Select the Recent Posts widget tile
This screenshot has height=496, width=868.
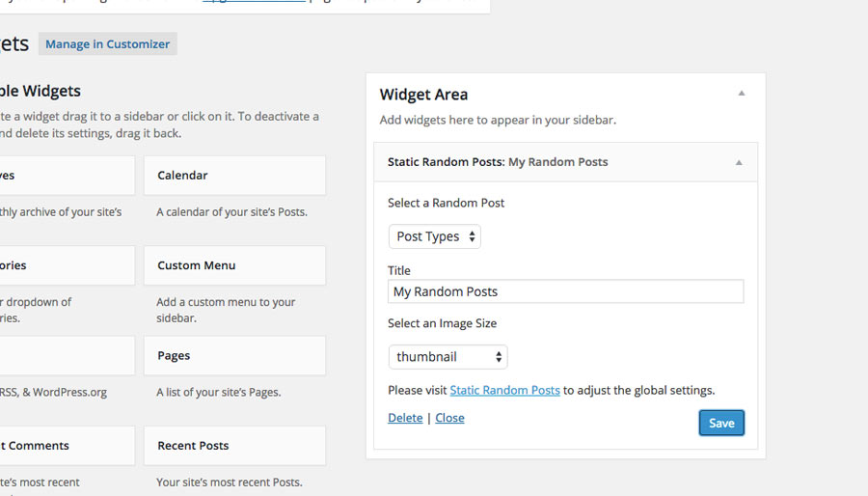click(x=234, y=446)
